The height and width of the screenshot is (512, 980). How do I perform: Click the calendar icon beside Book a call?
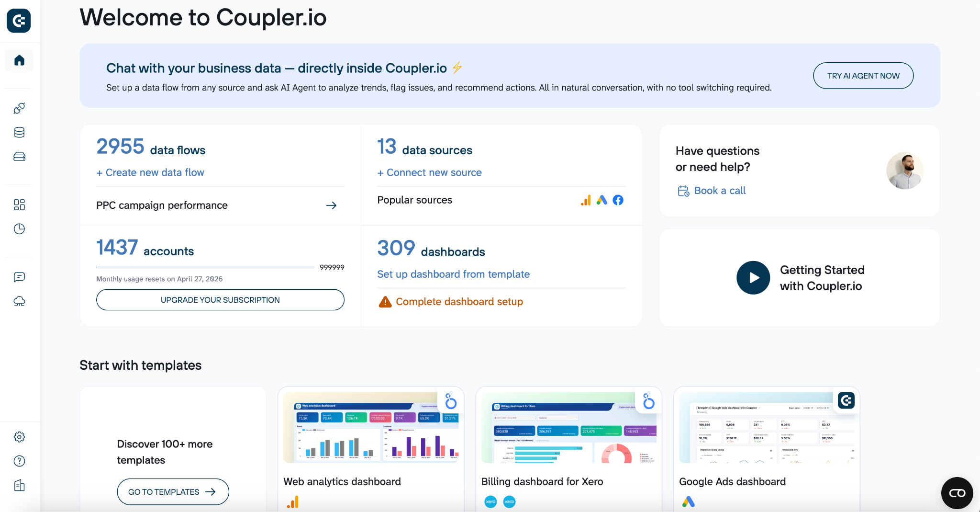tap(683, 191)
